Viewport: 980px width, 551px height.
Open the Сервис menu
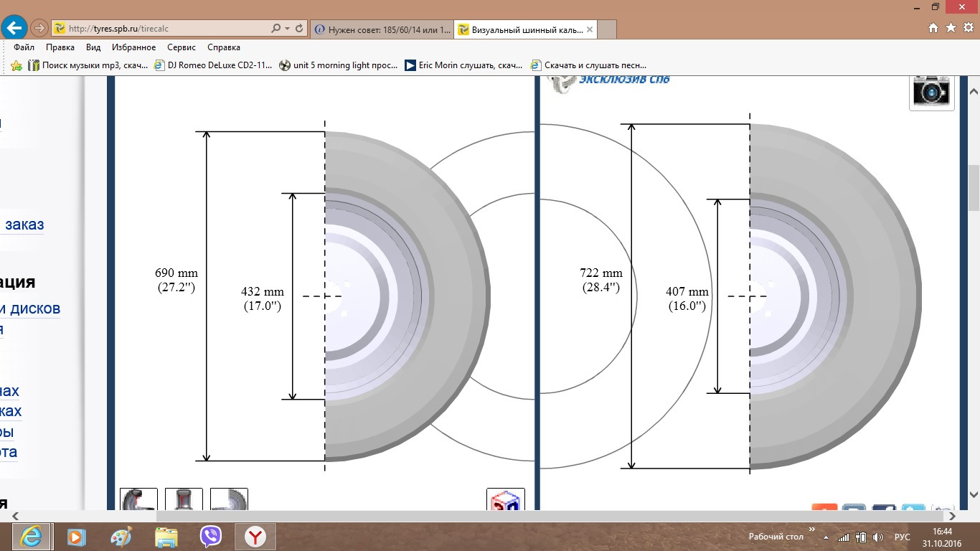(x=182, y=47)
